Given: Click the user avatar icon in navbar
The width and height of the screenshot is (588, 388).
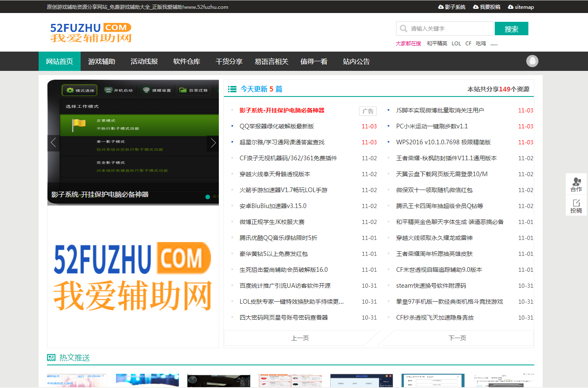Looking at the screenshot, I should click(532, 61).
